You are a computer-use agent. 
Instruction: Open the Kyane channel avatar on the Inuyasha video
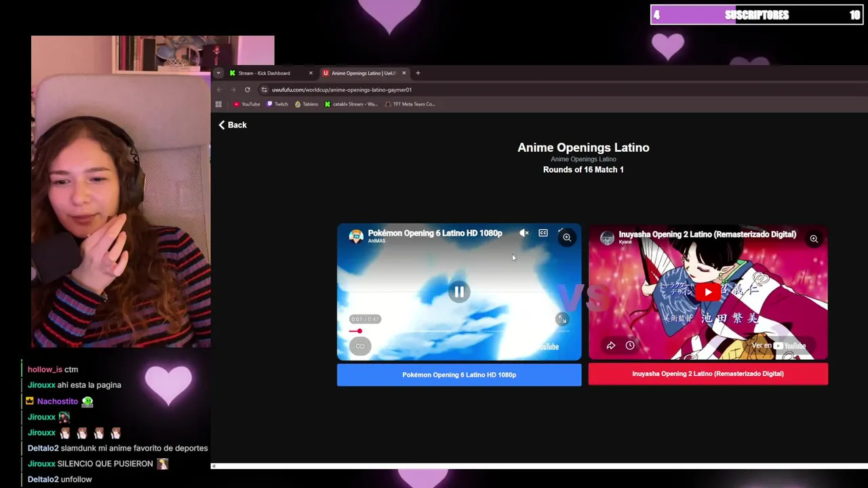(x=607, y=237)
